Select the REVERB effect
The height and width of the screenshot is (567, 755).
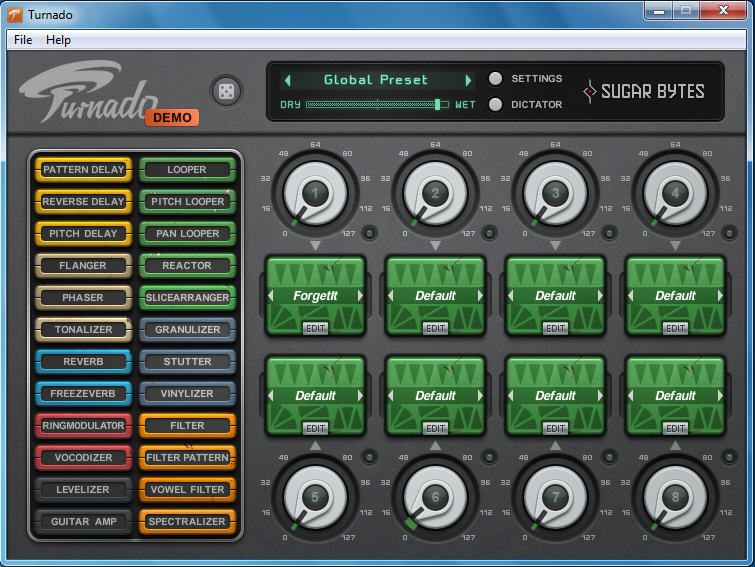[x=83, y=361]
